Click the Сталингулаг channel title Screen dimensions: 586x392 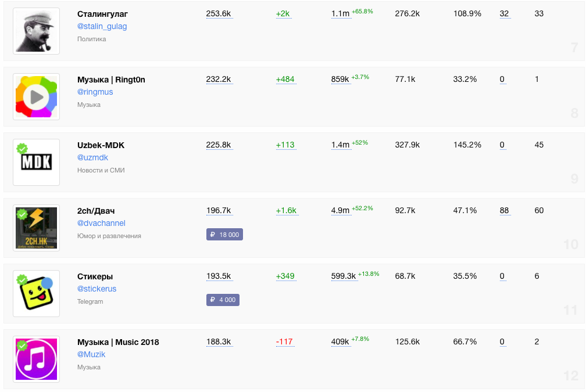coord(102,13)
